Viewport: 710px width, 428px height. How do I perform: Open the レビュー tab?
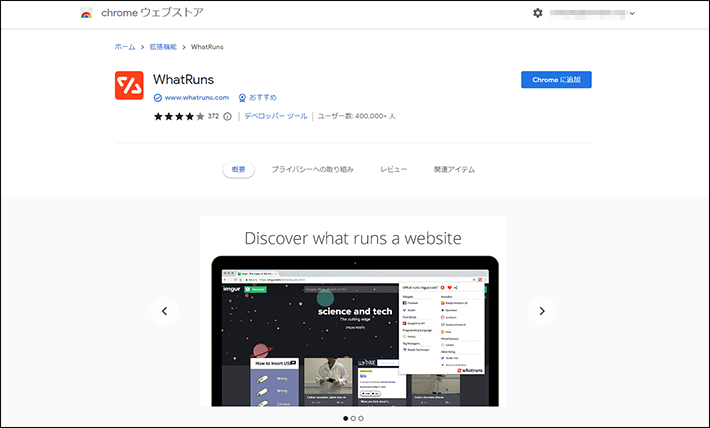tap(393, 169)
